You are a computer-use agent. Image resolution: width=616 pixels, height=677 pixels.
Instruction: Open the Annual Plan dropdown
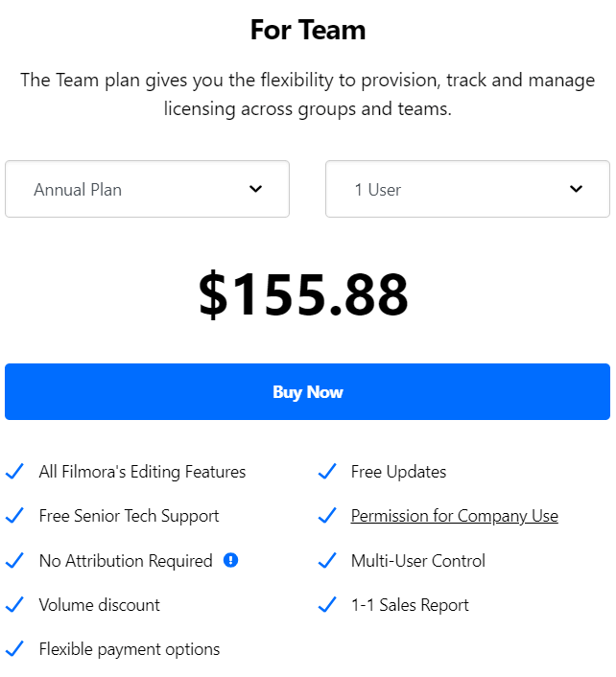[x=147, y=189]
